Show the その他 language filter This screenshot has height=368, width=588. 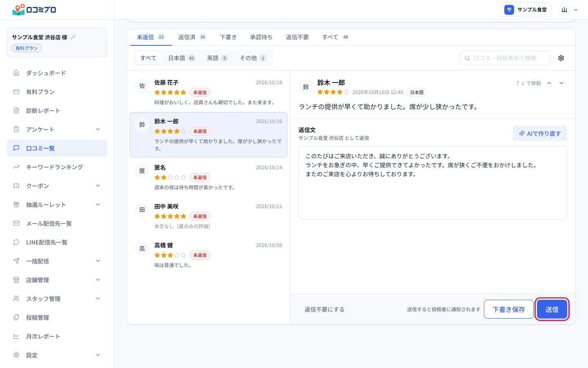pyautogui.click(x=253, y=58)
